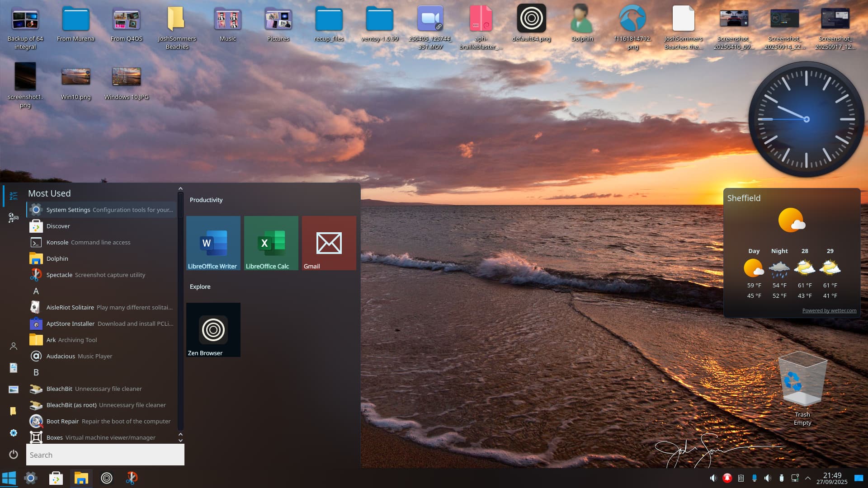Click the power button in menu sidebar
The height and width of the screenshot is (488, 868).
click(x=14, y=454)
